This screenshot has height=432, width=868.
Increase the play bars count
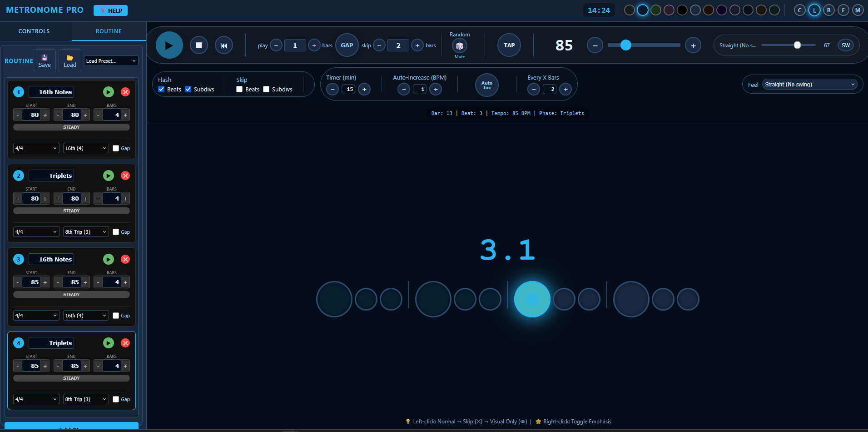point(314,45)
